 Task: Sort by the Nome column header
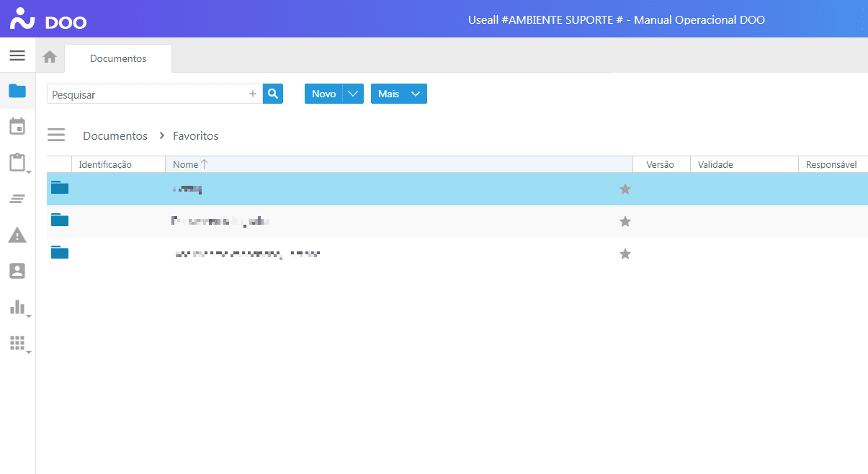coord(186,164)
